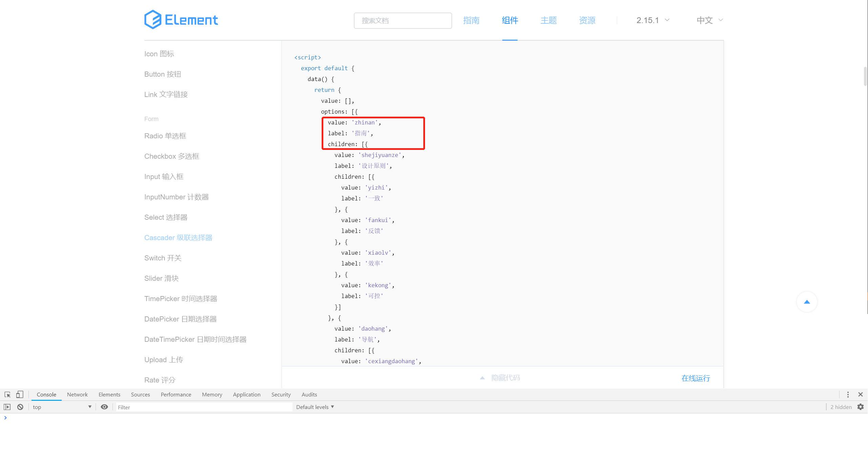Click the 在线运行 link
868x470 pixels.
695,378
